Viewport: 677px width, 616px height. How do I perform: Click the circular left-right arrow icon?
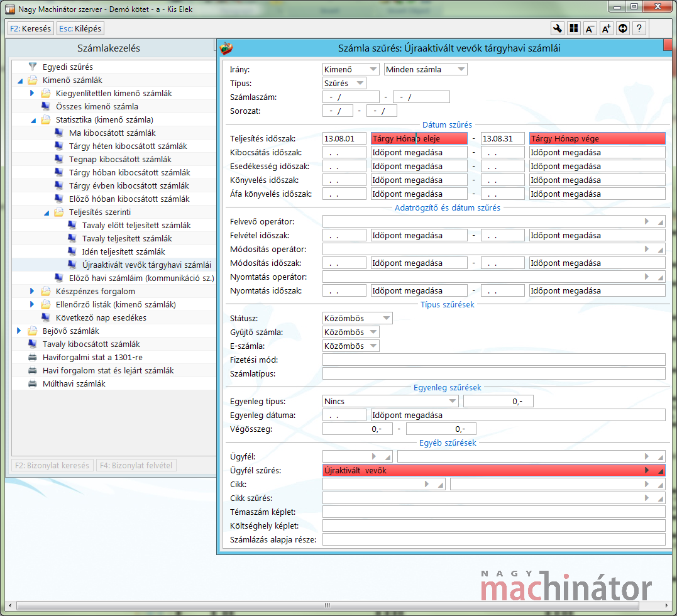[622, 28]
